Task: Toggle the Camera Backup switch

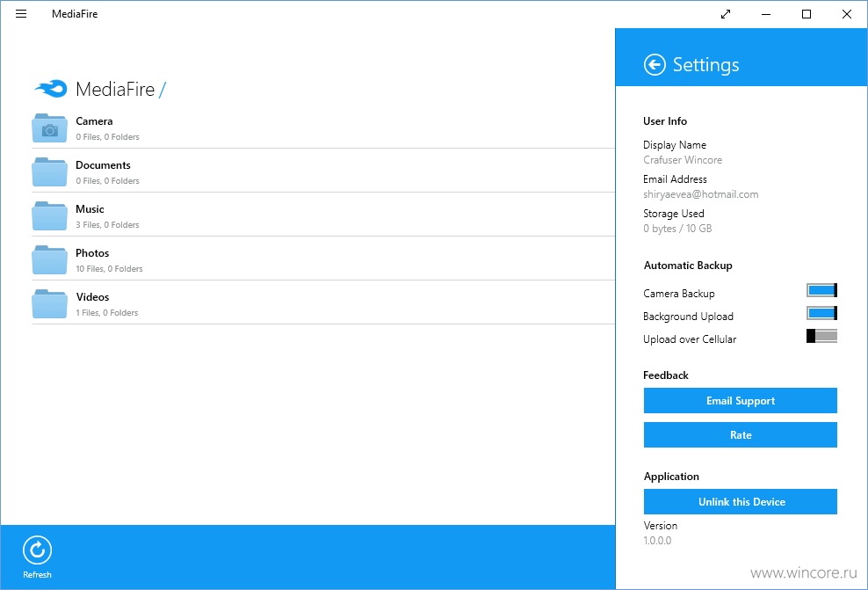Action: click(x=821, y=290)
